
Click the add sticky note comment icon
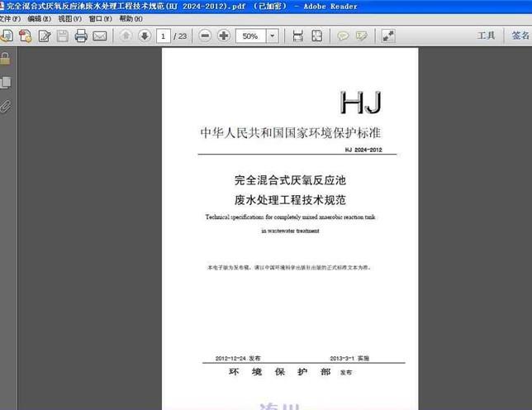(x=343, y=36)
